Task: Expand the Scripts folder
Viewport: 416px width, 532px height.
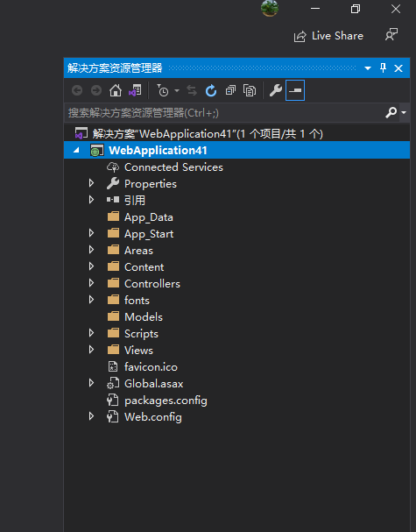Action: pos(91,333)
